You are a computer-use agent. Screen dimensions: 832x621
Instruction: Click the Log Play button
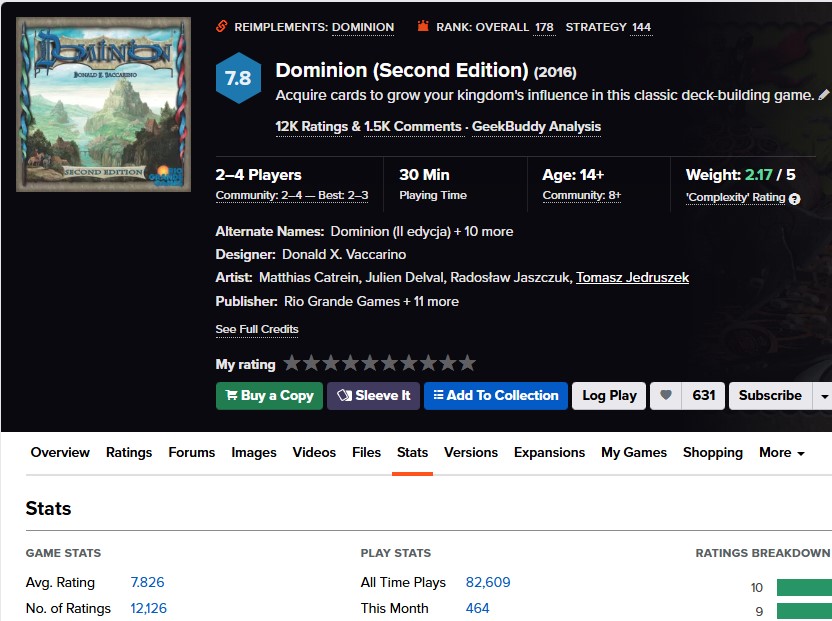click(609, 396)
